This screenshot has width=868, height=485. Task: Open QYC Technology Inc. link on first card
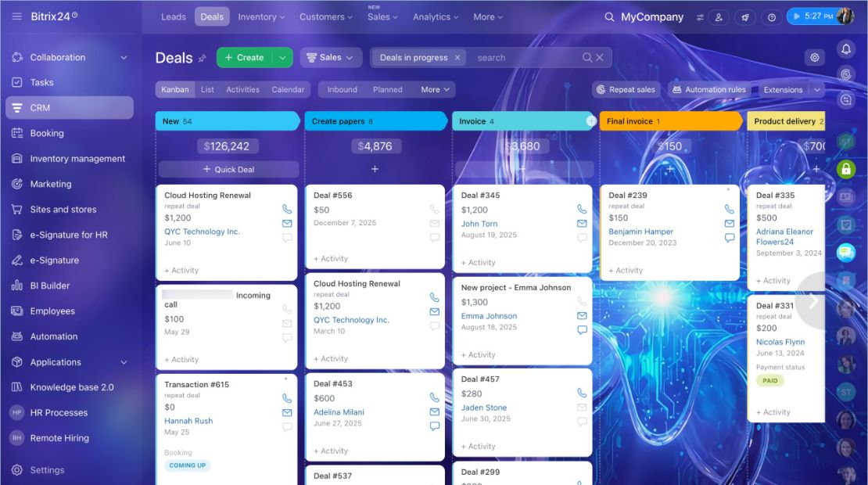click(x=202, y=232)
